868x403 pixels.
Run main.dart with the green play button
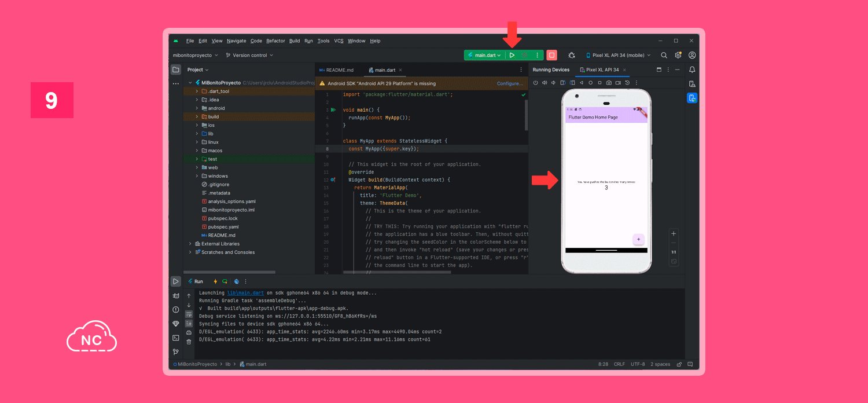point(512,55)
